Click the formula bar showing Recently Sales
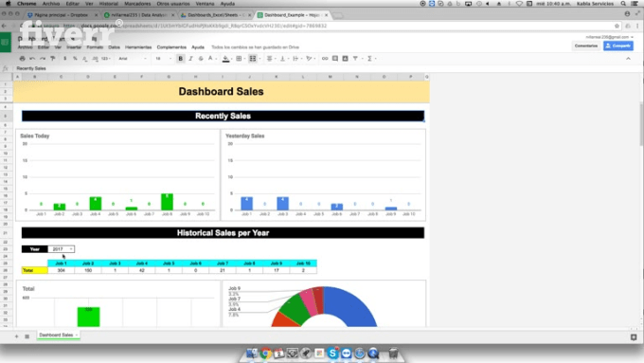The width and height of the screenshot is (644, 363). 320,68
